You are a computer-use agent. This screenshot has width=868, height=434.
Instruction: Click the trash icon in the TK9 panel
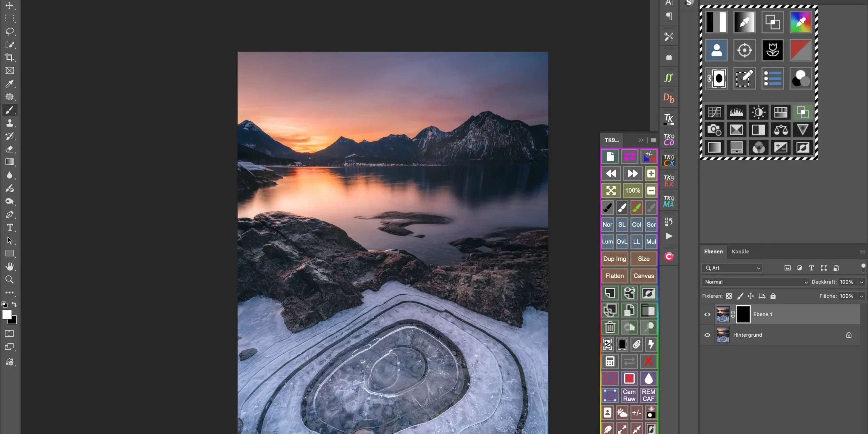coord(610,327)
